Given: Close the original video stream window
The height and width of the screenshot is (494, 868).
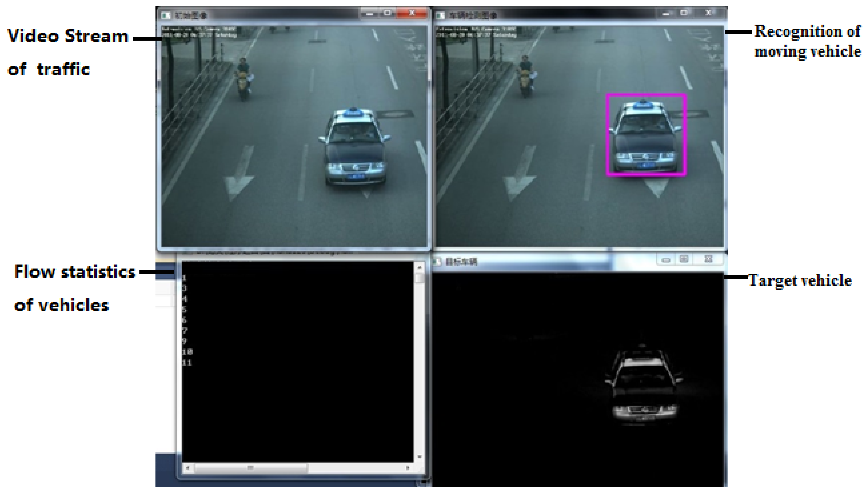Looking at the screenshot, I should click(412, 13).
